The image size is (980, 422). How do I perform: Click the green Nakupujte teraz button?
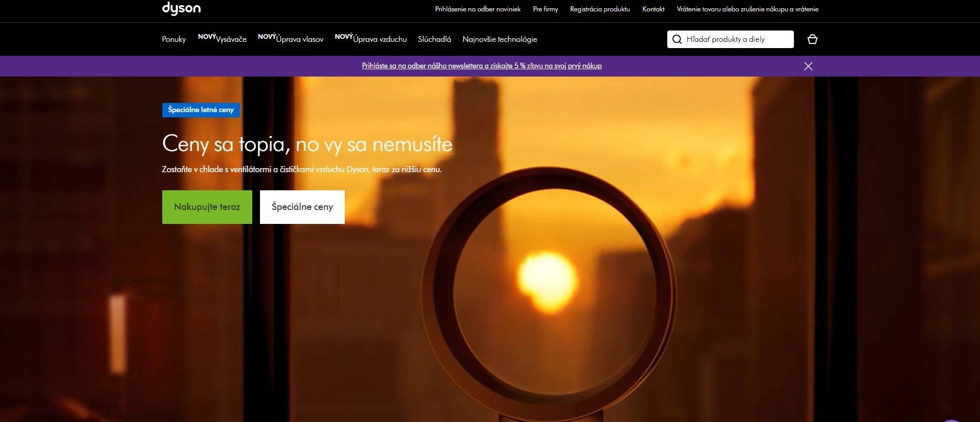point(207,207)
